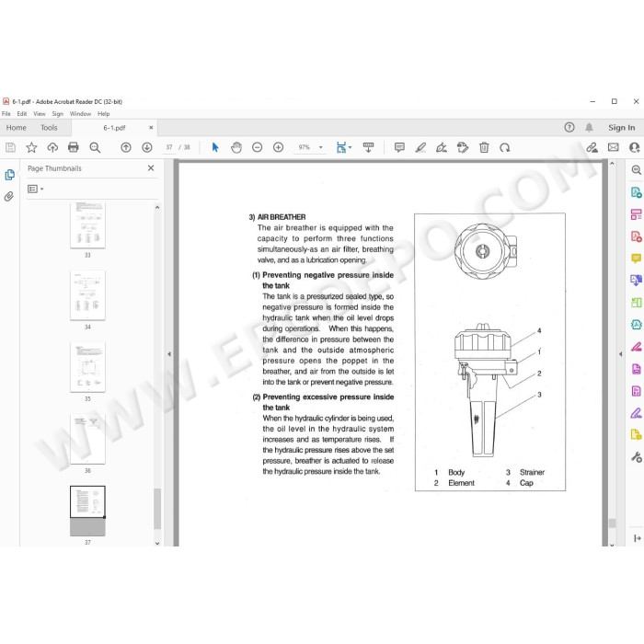The width and height of the screenshot is (644, 644).
Task: Delete with the trash icon
Action: pyautogui.click(x=484, y=147)
